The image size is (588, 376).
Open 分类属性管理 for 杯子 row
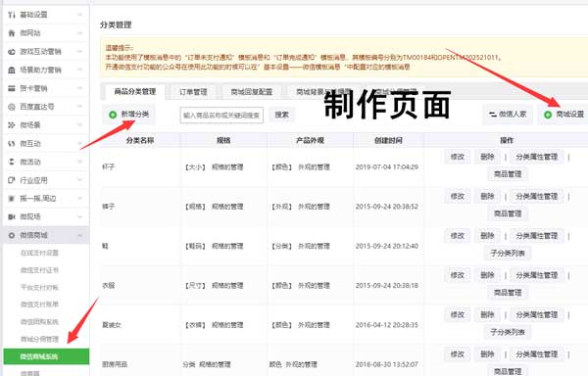pyautogui.click(x=537, y=157)
